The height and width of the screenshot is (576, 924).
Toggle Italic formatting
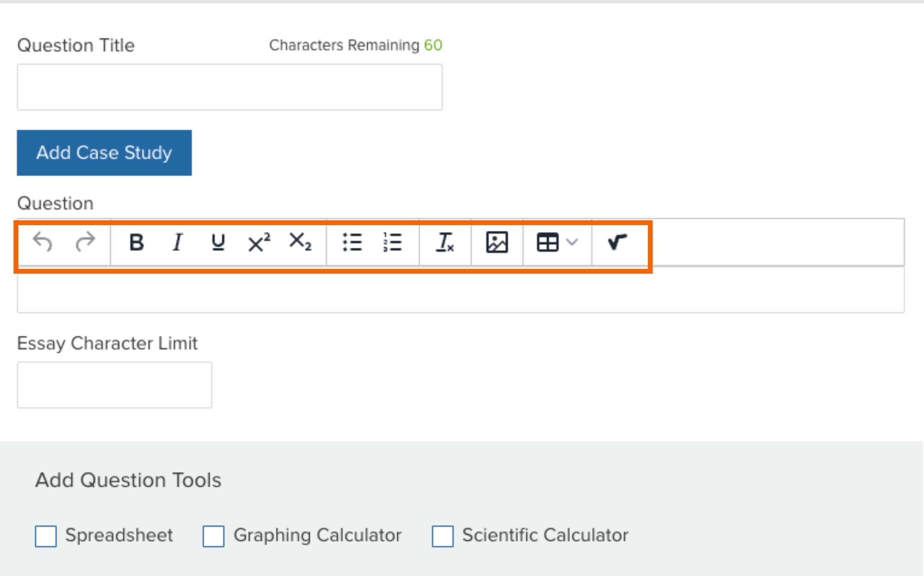pyautogui.click(x=178, y=242)
